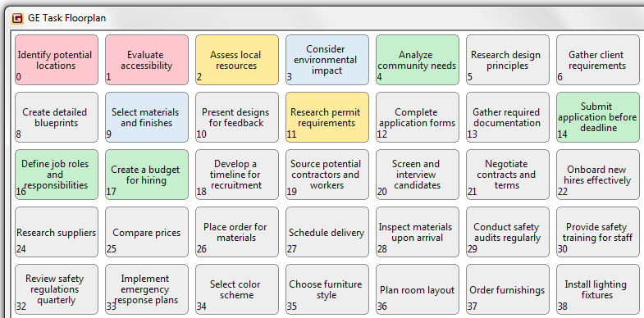644x318 pixels.
Task: Click Conduct safety audits regularly tile
Action: pyautogui.click(x=508, y=232)
